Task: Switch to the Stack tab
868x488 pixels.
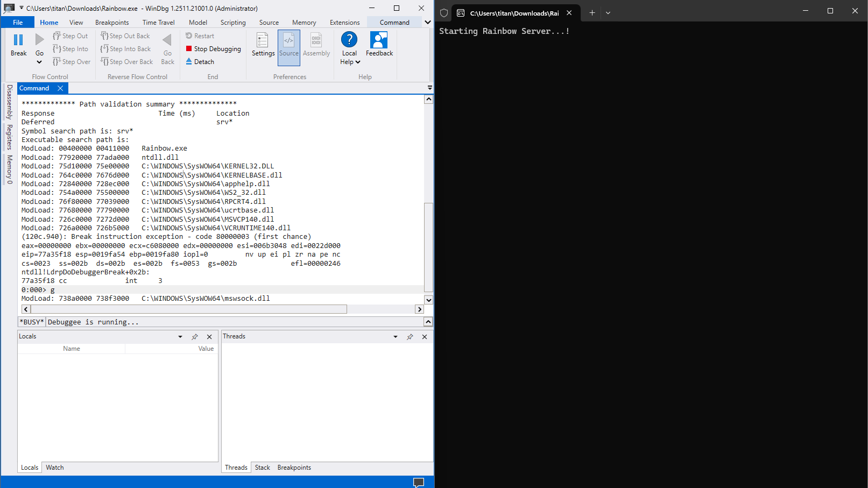Action: point(263,468)
